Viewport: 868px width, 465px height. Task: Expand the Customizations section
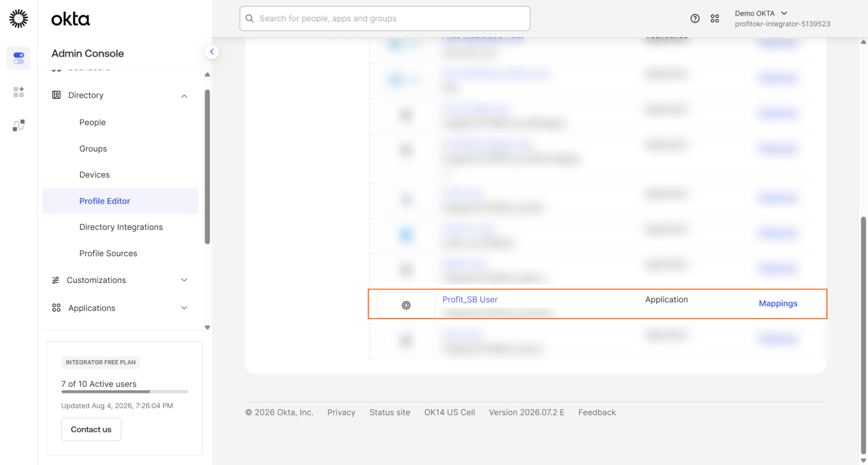(184, 280)
